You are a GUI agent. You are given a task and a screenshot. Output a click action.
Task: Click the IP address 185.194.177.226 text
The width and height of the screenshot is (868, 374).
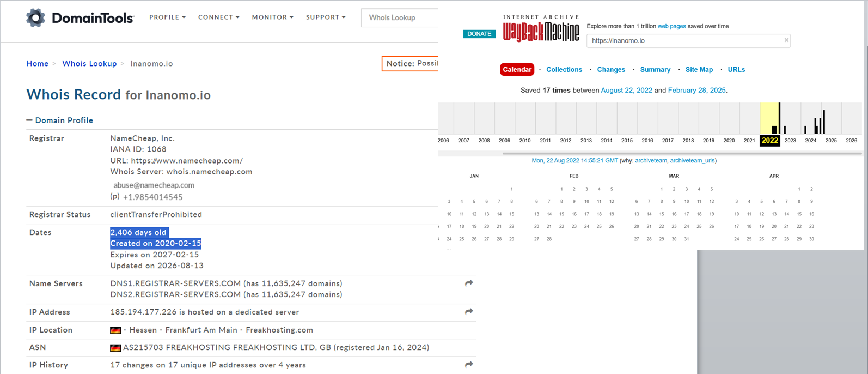(x=143, y=312)
